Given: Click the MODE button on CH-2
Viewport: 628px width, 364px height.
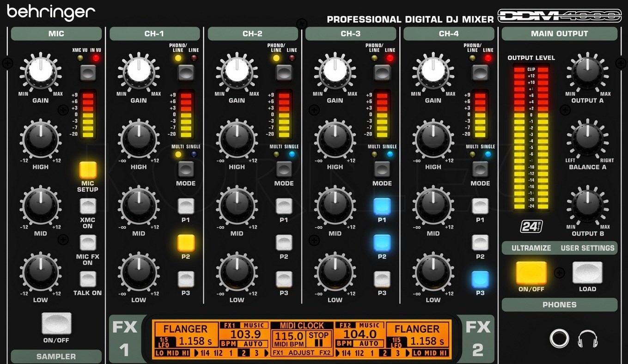Looking at the screenshot, I should click(x=284, y=170).
